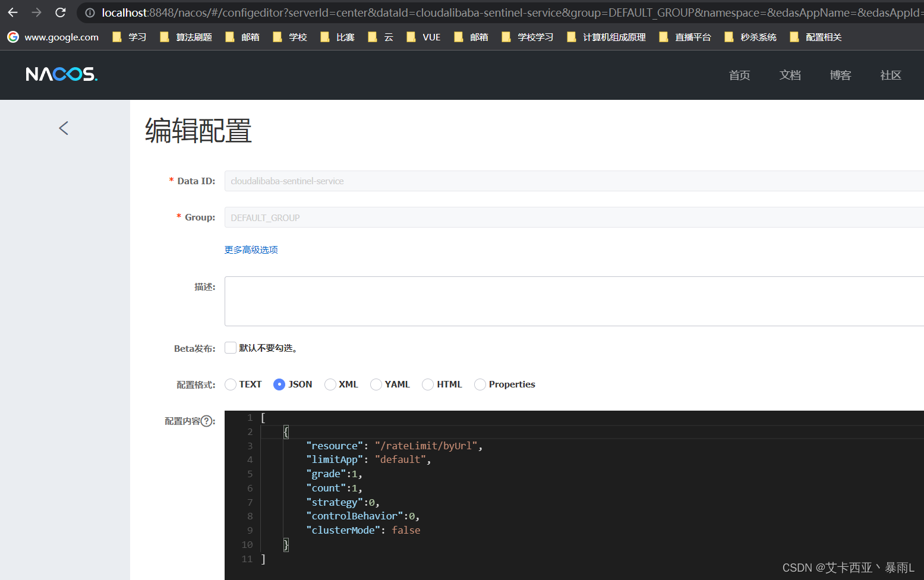This screenshot has height=580, width=924.
Task: Select the HTML format radio button
Action: 428,384
